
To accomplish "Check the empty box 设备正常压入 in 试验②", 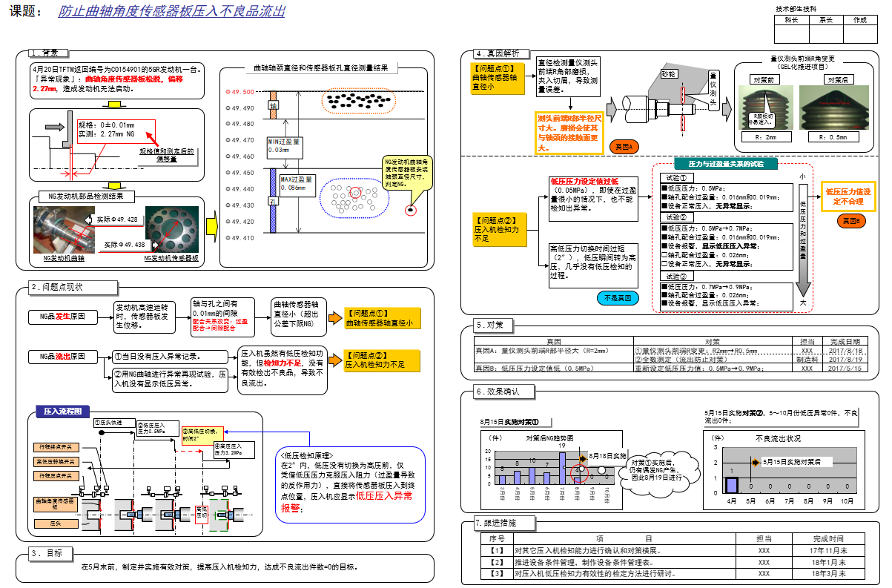I will 664,263.
